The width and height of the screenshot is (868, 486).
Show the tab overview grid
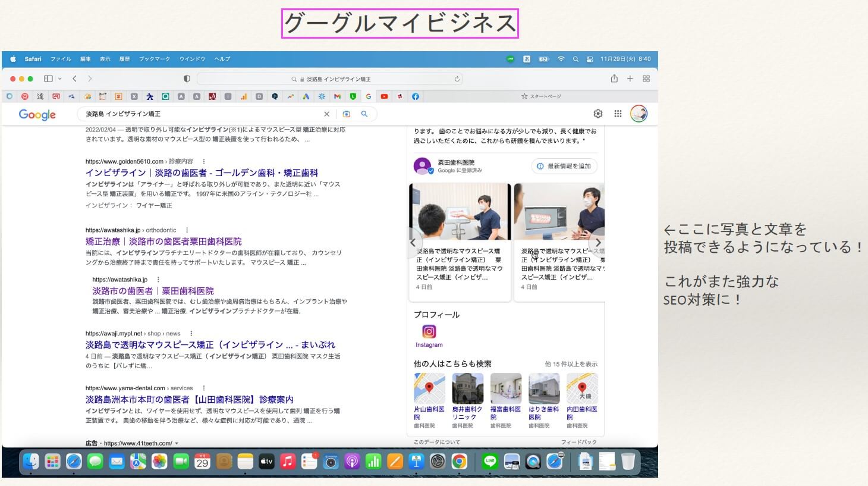(646, 79)
